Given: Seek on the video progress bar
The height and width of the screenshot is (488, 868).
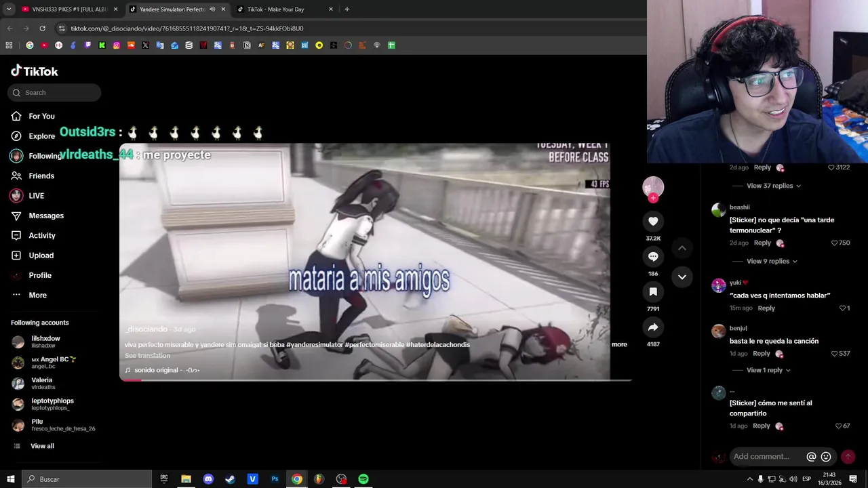Looking at the screenshot, I should 376,380.
